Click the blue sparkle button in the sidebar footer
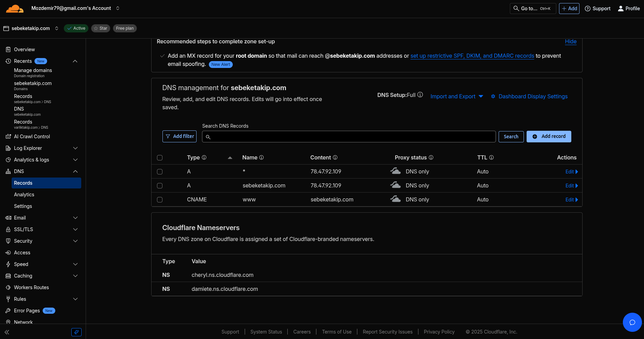 (76, 332)
